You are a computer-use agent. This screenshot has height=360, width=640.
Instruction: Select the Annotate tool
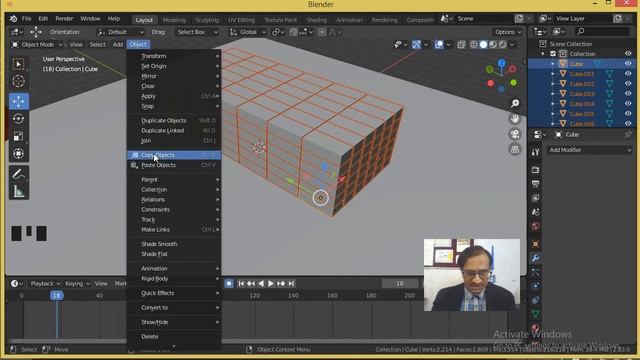pos(18,174)
